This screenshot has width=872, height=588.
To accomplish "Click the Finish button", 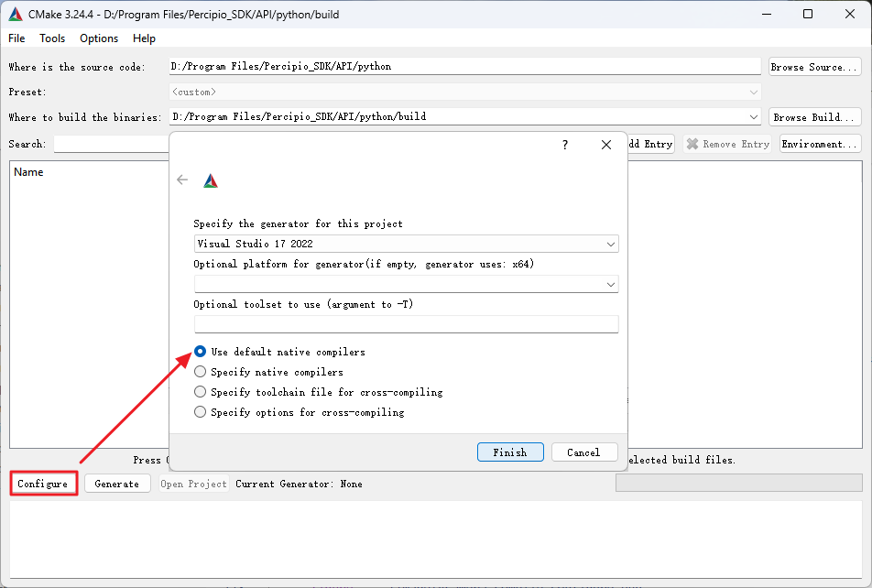I will click(x=510, y=452).
